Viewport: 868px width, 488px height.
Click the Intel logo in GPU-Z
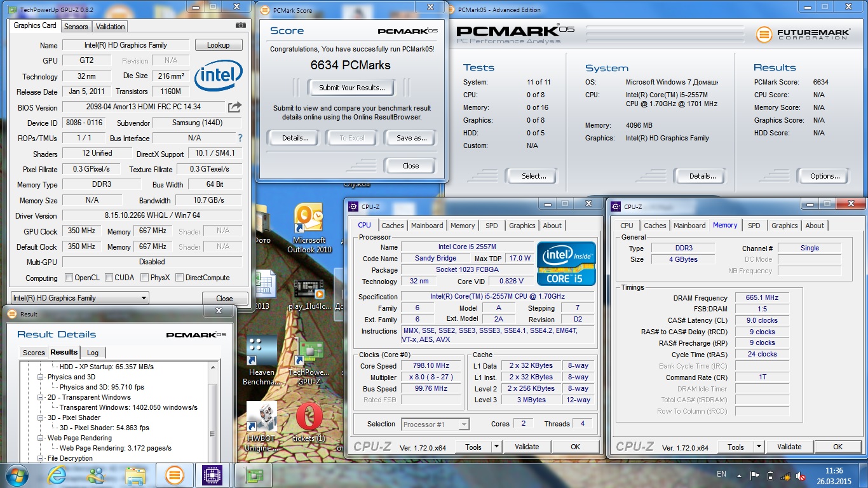pyautogui.click(x=218, y=77)
